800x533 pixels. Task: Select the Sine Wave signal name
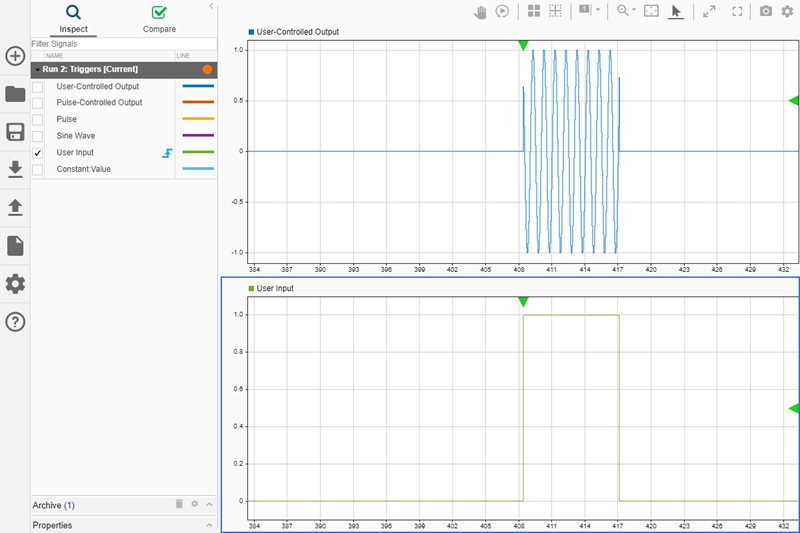[76, 136]
